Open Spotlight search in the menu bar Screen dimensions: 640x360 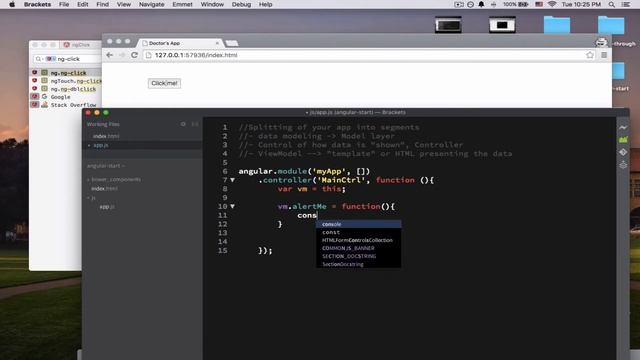(611, 4)
